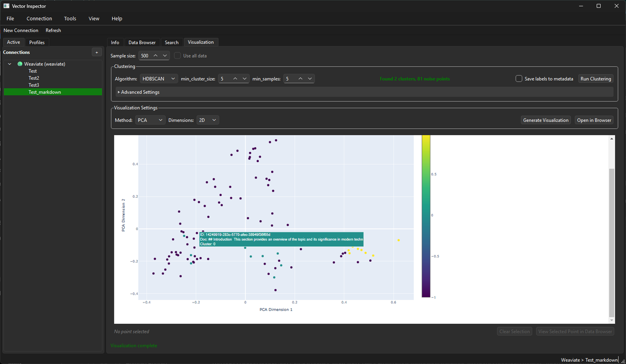Open the View menu
The width and height of the screenshot is (626, 364).
94,18
